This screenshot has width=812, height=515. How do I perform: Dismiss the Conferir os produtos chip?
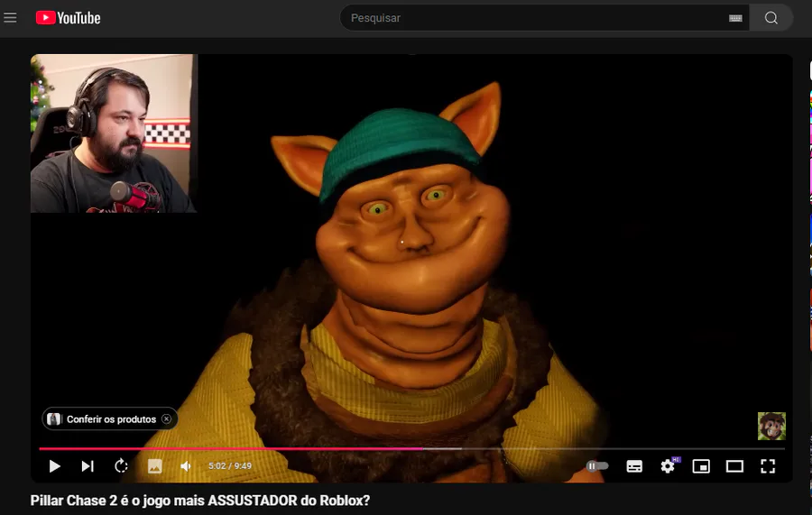point(166,419)
